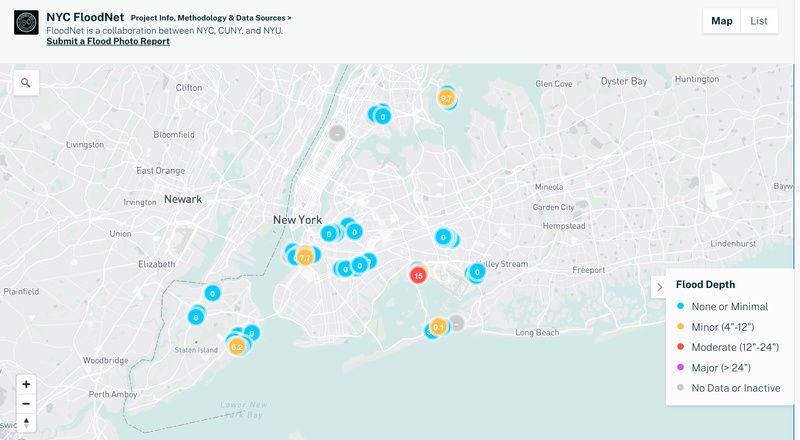The height and width of the screenshot is (440, 800).
Task: Select the orange 6.2 Staten Island marker
Action: tap(237, 346)
